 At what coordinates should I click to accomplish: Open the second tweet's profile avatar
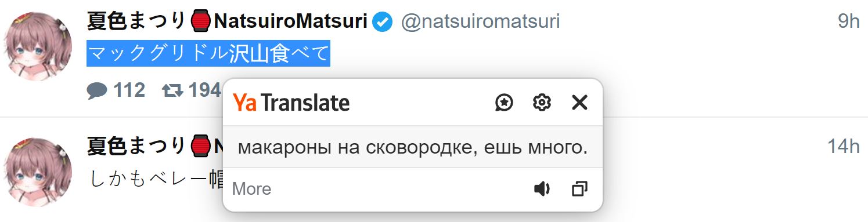[x=37, y=172]
